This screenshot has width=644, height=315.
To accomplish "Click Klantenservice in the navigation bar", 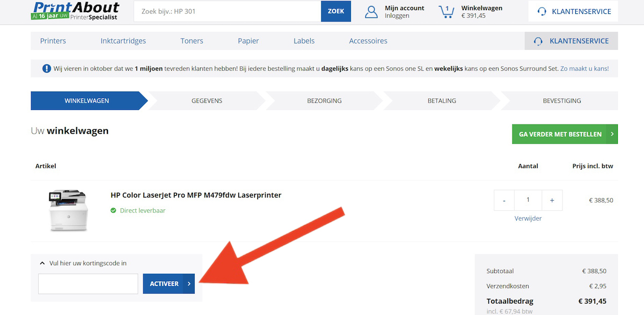I will [571, 41].
